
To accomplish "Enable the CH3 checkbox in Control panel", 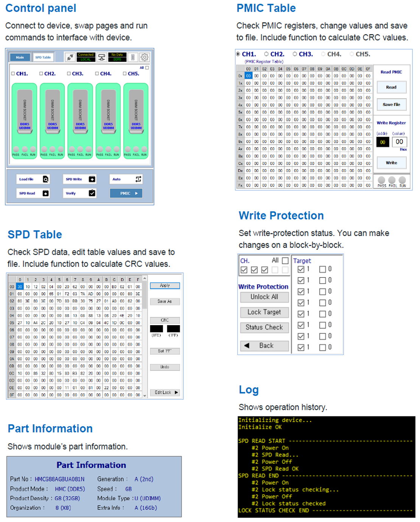I will [x=69, y=74].
